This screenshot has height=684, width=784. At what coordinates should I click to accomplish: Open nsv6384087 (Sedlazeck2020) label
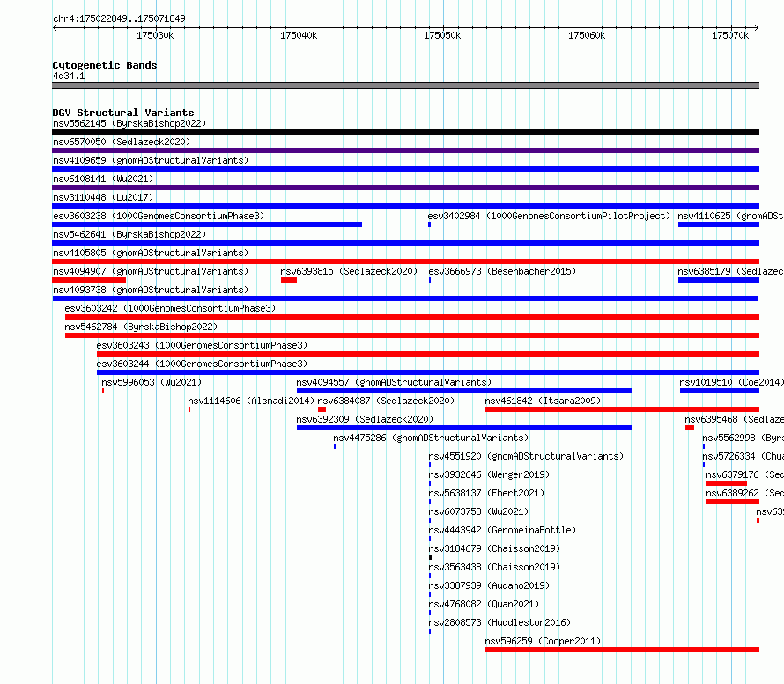click(x=386, y=401)
